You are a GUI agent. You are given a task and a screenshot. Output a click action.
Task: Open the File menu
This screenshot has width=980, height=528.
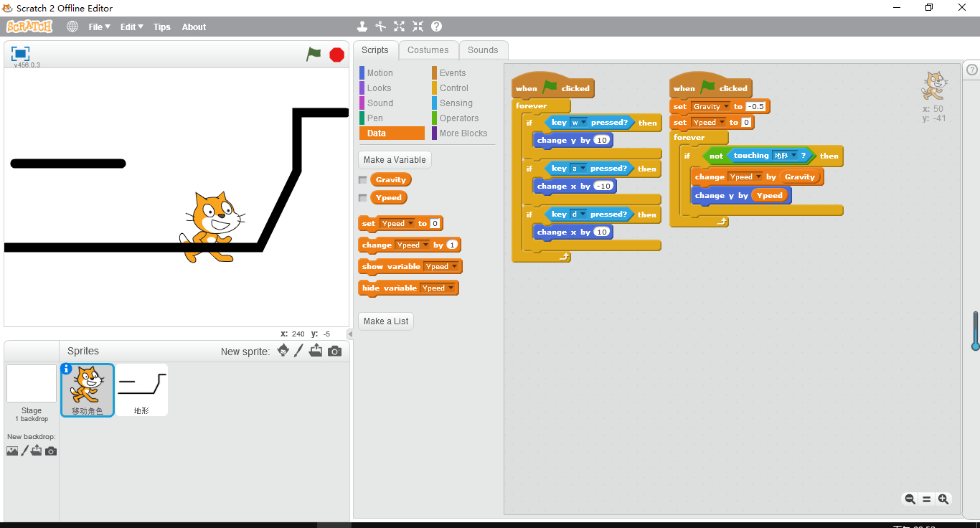click(x=99, y=27)
